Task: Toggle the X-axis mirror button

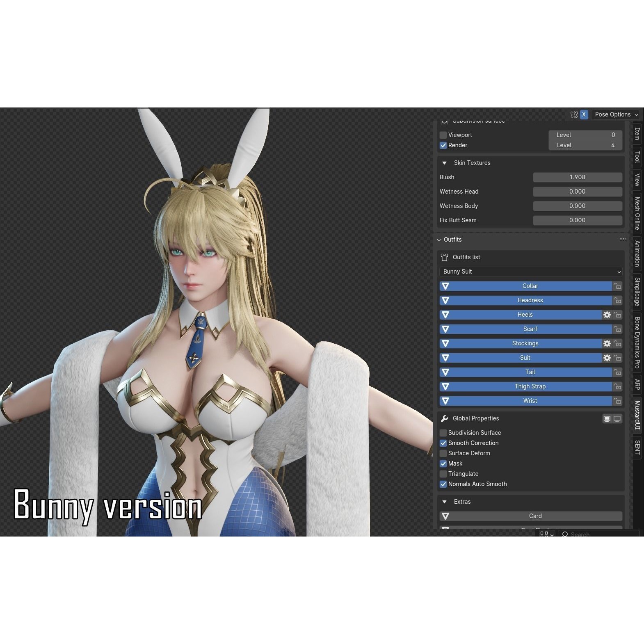Action: [x=584, y=114]
